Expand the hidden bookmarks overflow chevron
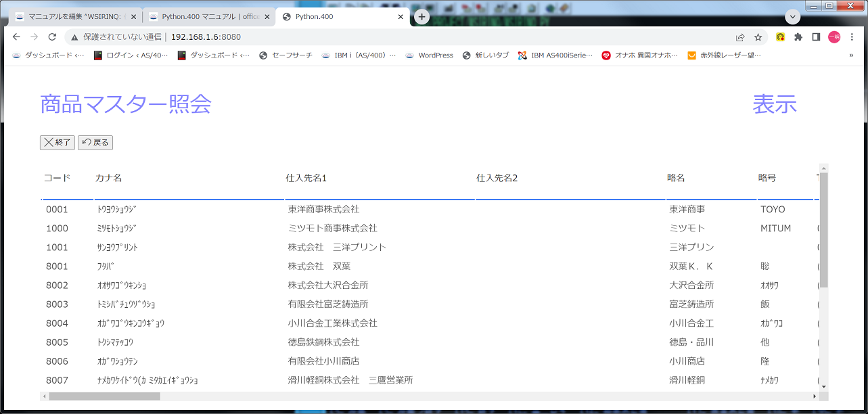Image resolution: width=868 pixels, height=414 pixels. point(850,55)
